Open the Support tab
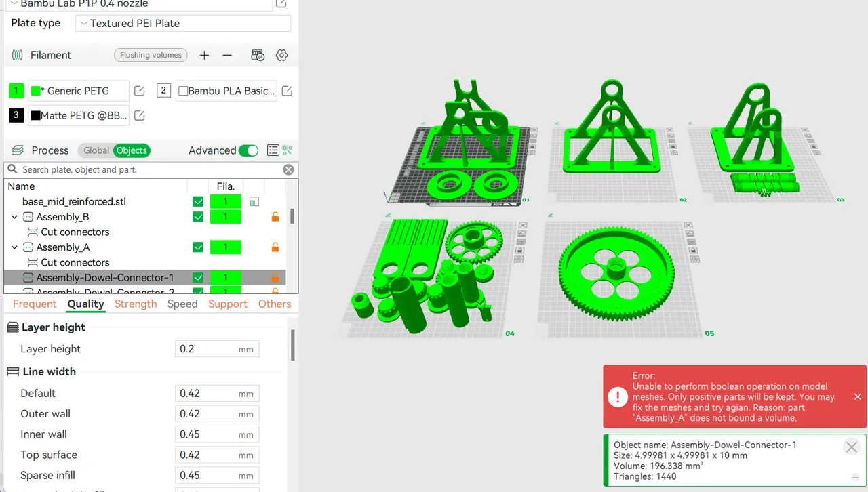868x492 pixels. click(x=228, y=304)
